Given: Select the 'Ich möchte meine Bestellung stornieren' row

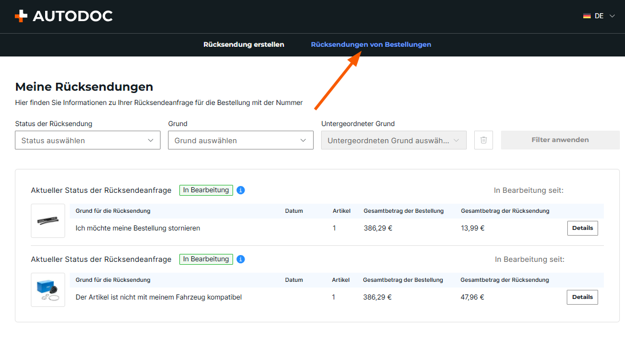Looking at the screenshot, I should (138, 228).
